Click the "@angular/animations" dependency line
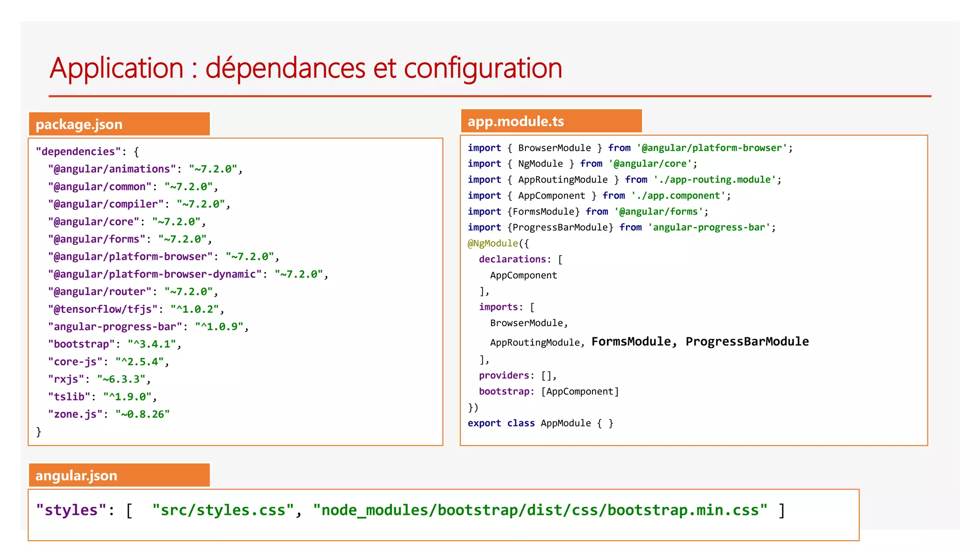Viewport: 980px width, 551px height. pos(145,169)
